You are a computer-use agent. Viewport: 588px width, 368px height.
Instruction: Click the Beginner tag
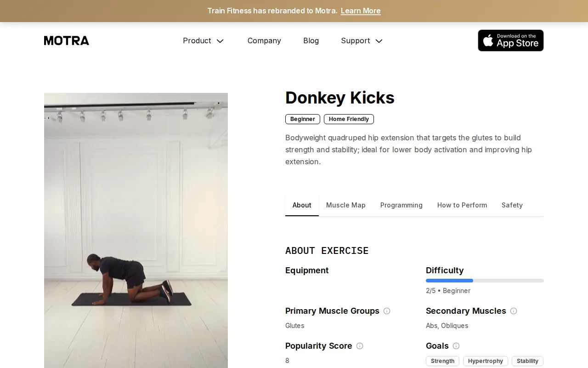tap(303, 119)
